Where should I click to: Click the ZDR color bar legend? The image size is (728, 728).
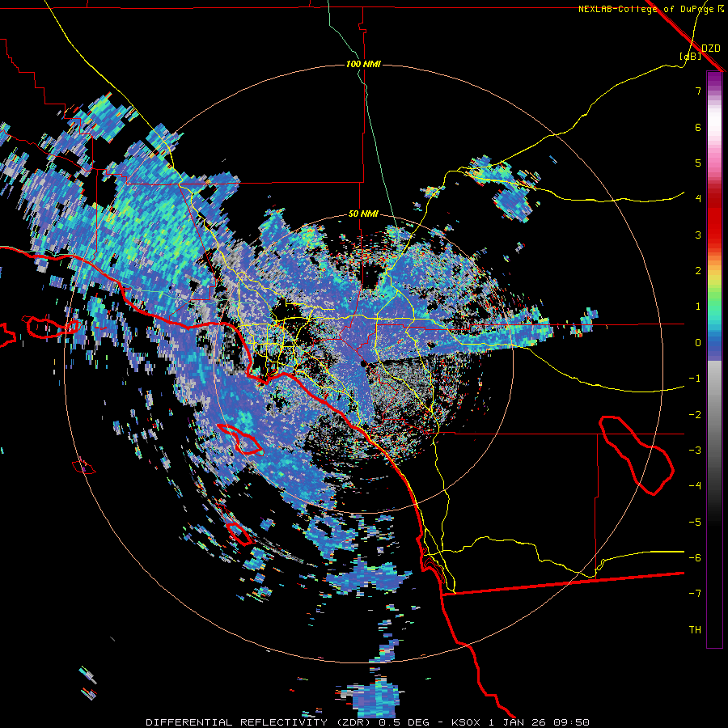click(714, 359)
